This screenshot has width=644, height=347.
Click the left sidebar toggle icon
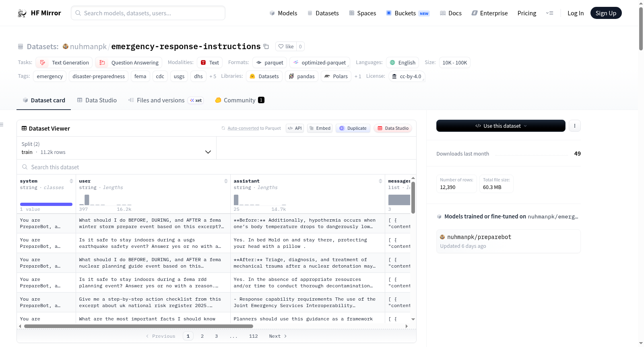pyautogui.click(x=2, y=125)
